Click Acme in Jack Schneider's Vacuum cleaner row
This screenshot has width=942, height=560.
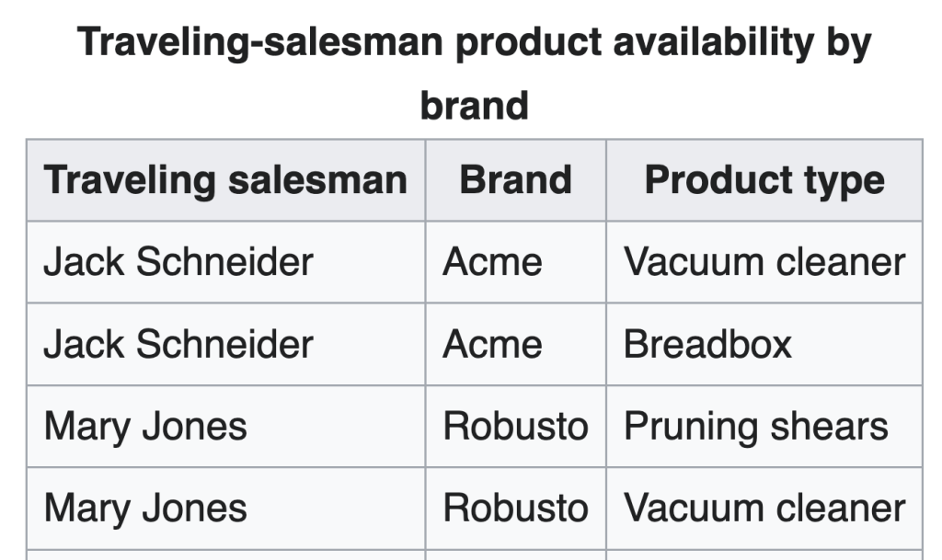point(492,262)
